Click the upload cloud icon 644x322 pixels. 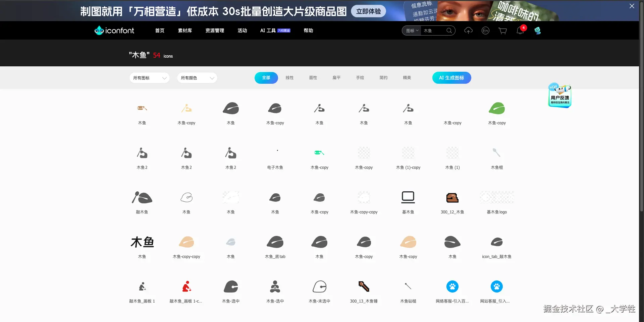(x=468, y=30)
